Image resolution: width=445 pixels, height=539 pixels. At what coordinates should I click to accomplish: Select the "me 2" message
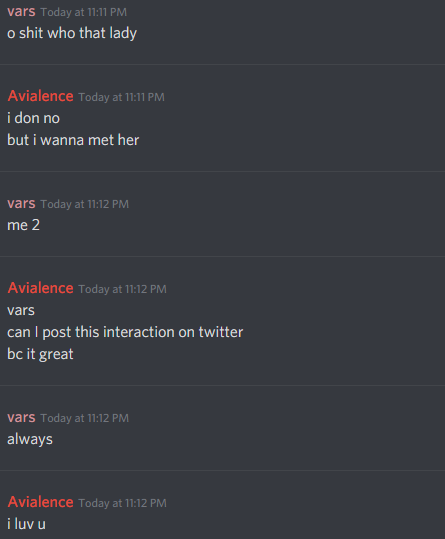pos(24,226)
